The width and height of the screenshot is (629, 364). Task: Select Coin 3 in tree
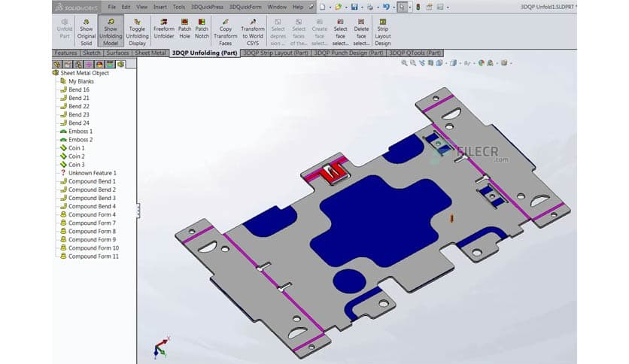[x=72, y=165]
